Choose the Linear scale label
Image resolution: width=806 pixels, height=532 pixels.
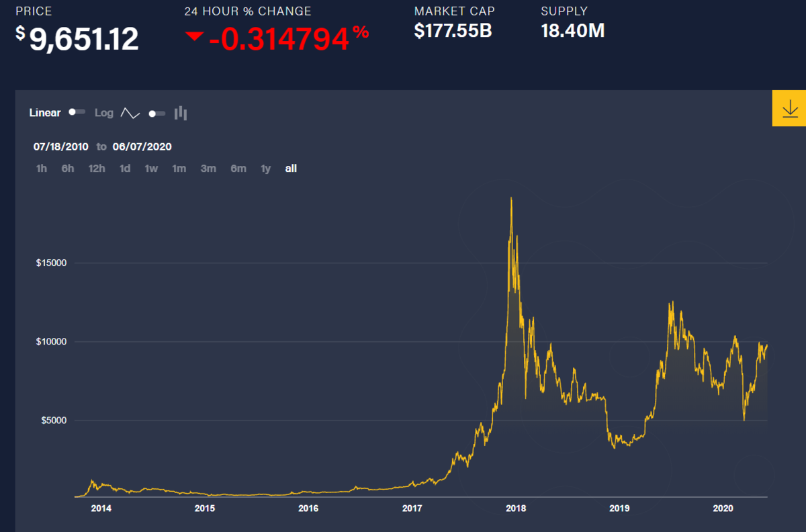(45, 113)
